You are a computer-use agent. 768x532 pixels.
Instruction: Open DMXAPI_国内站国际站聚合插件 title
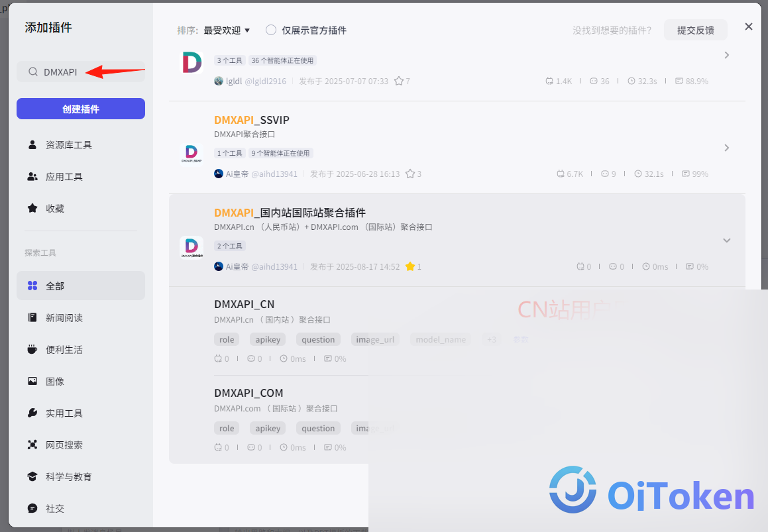290,213
